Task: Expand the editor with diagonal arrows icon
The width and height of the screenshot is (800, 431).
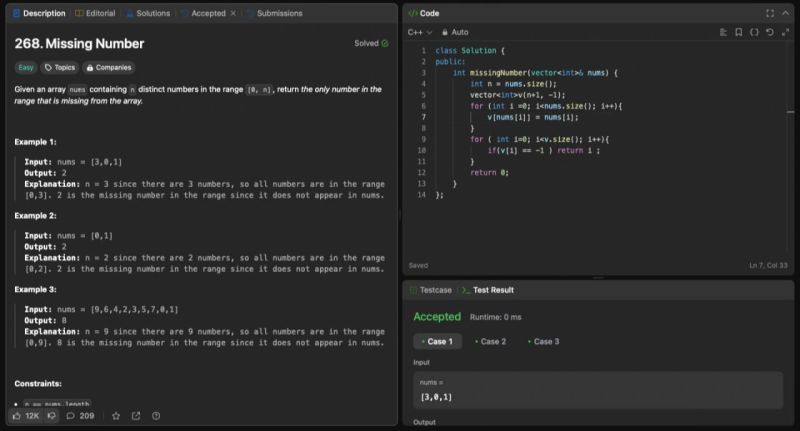Action: (x=786, y=32)
